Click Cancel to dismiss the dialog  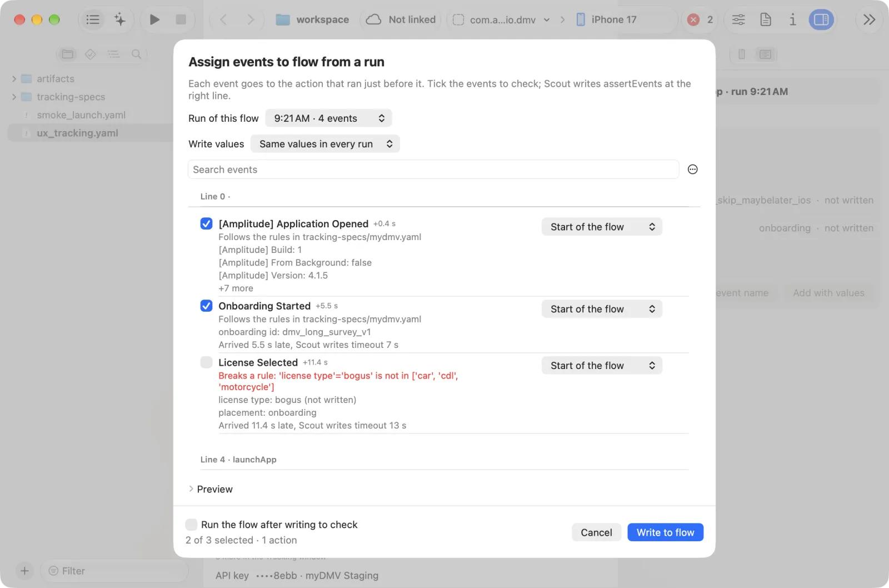[596, 532]
